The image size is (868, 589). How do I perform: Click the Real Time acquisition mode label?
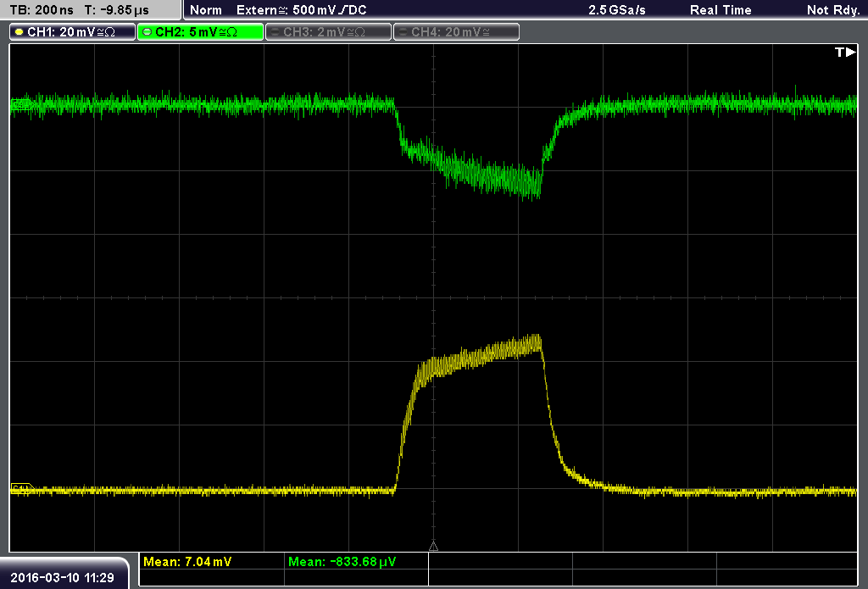click(721, 10)
